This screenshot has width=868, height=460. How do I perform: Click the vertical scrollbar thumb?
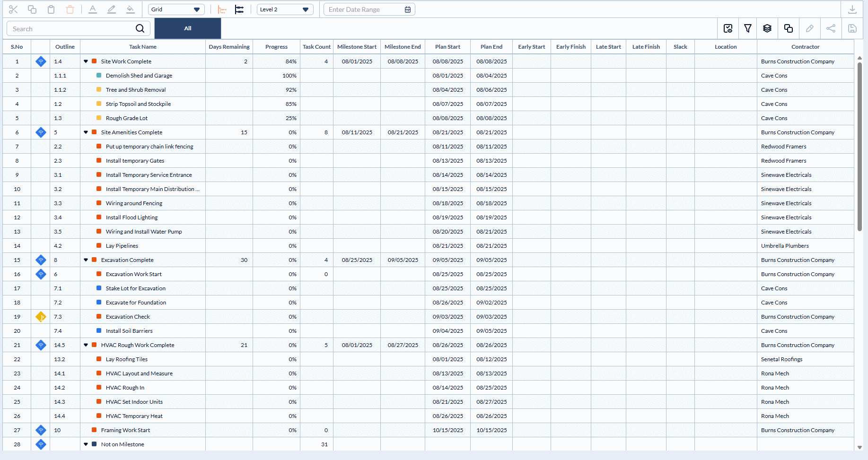click(859, 147)
